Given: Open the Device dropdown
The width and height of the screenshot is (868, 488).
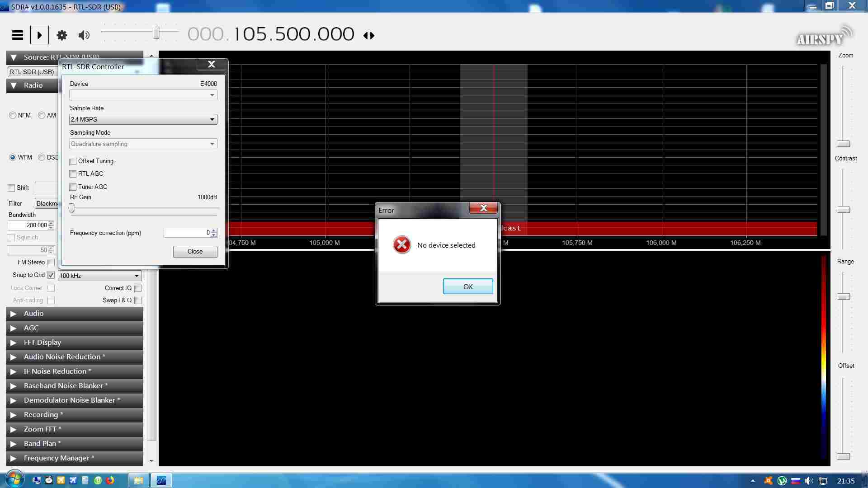Looking at the screenshot, I should 143,95.
